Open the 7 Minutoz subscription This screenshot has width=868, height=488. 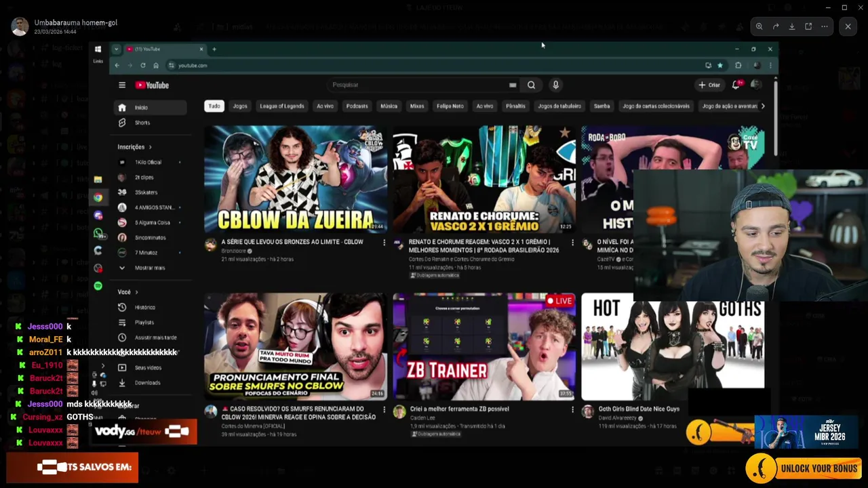[150, 252]
